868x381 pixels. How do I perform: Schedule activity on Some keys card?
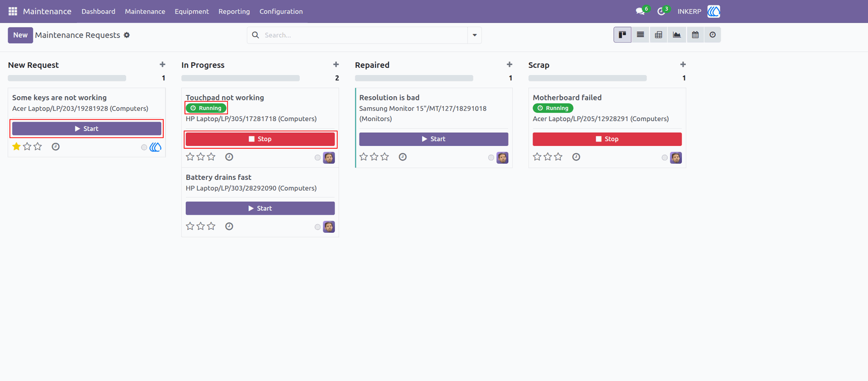click(x=56, y=146)
